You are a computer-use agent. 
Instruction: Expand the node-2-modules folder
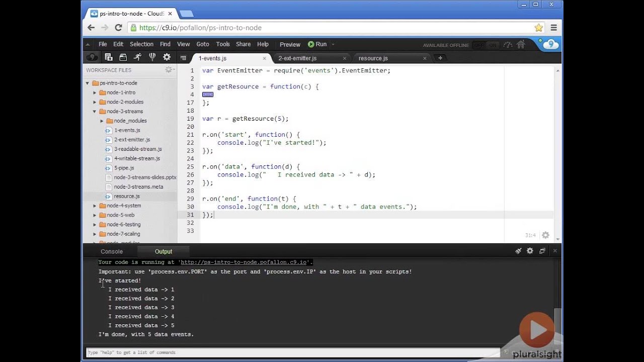pyautogui.click(x=95, y=102)
